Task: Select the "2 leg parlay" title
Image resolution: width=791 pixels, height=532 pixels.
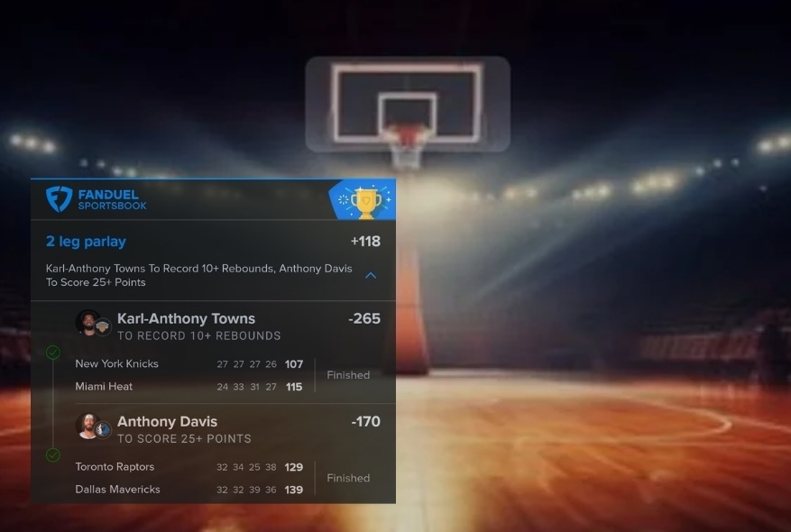Action: (x=86, y=242)
